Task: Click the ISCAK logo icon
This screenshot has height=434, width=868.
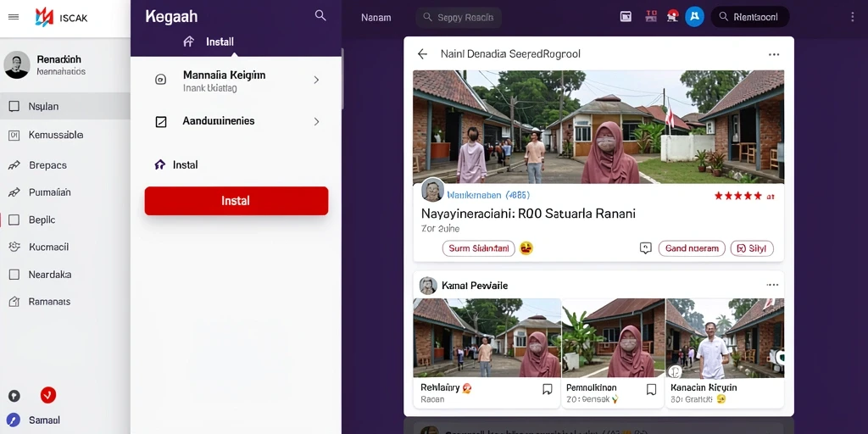Action: pos(44,17)
